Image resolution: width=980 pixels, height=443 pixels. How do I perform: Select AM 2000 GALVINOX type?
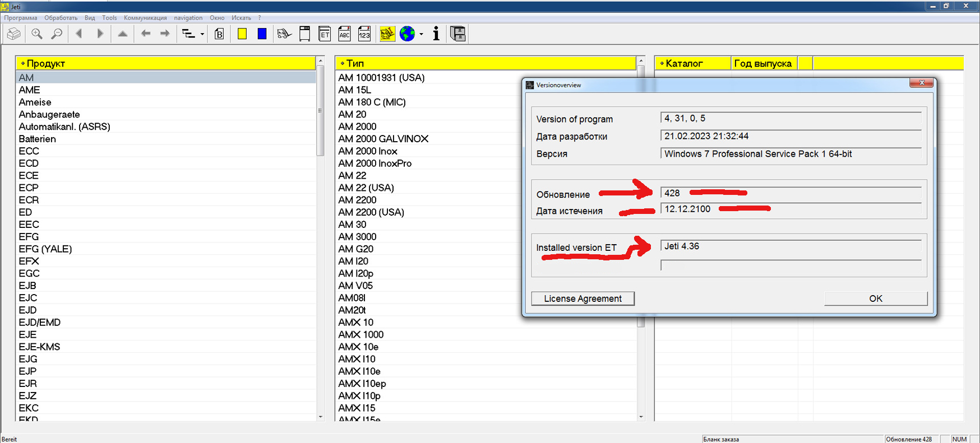(x=383, y=139)
